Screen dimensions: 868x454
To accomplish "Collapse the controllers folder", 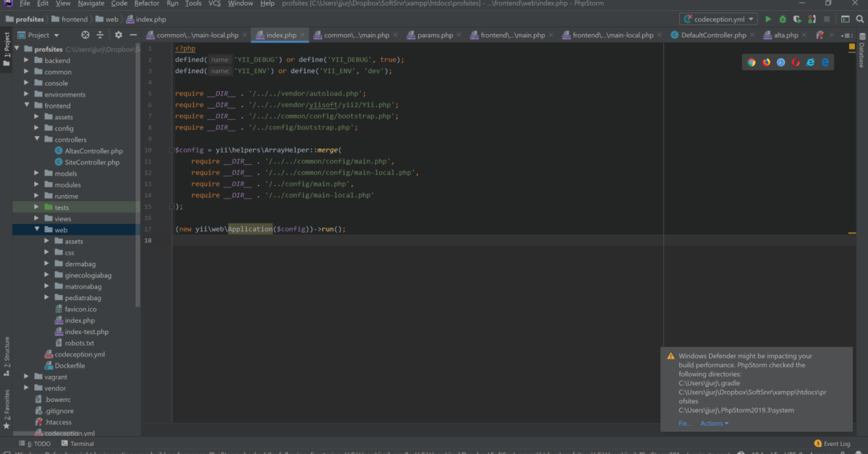I will (37, 140).
